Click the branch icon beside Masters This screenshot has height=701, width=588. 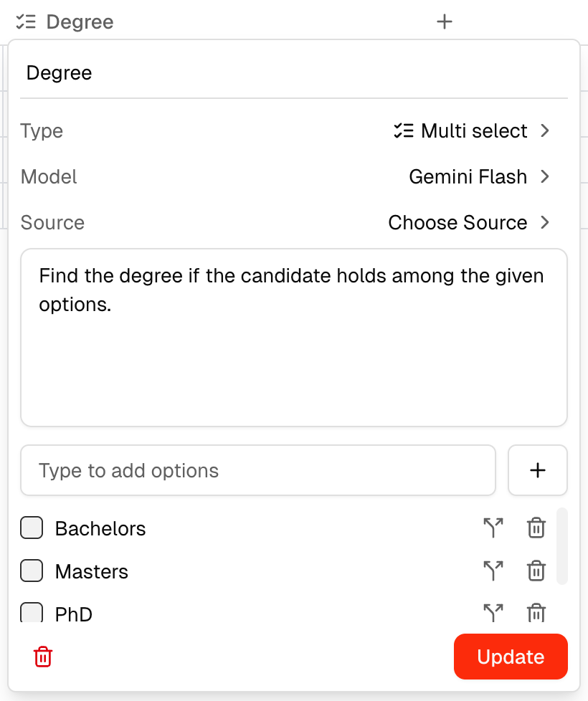pos(493,571)
